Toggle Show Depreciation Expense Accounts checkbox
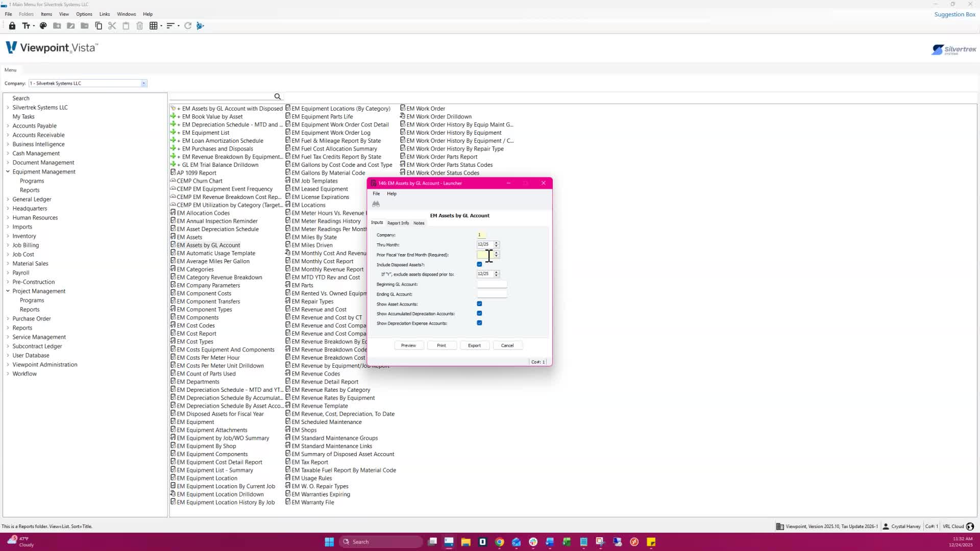Viewport: 980px width, 551px height. click(479, 323)
